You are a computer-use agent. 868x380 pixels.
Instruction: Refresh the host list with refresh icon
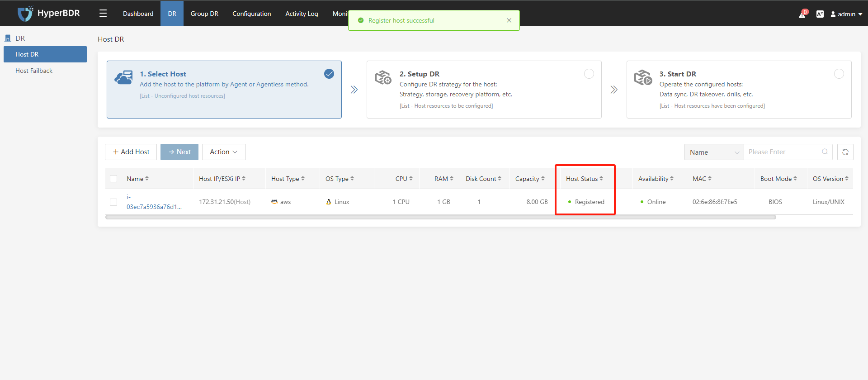tap(845, 152)
